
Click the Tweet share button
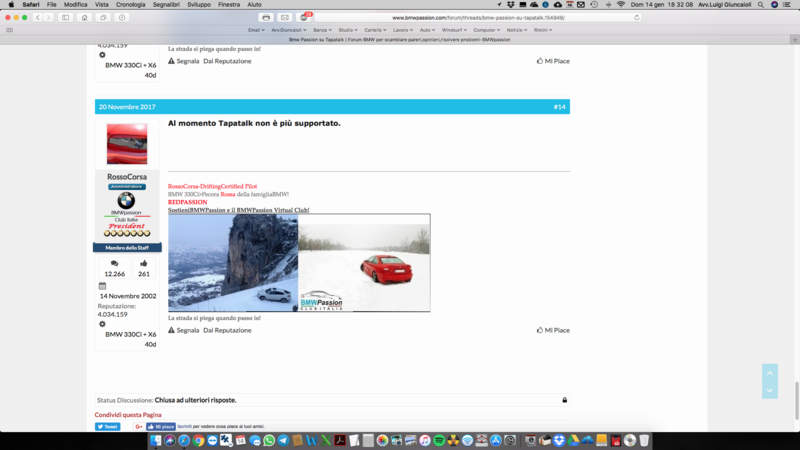[108, 427]
